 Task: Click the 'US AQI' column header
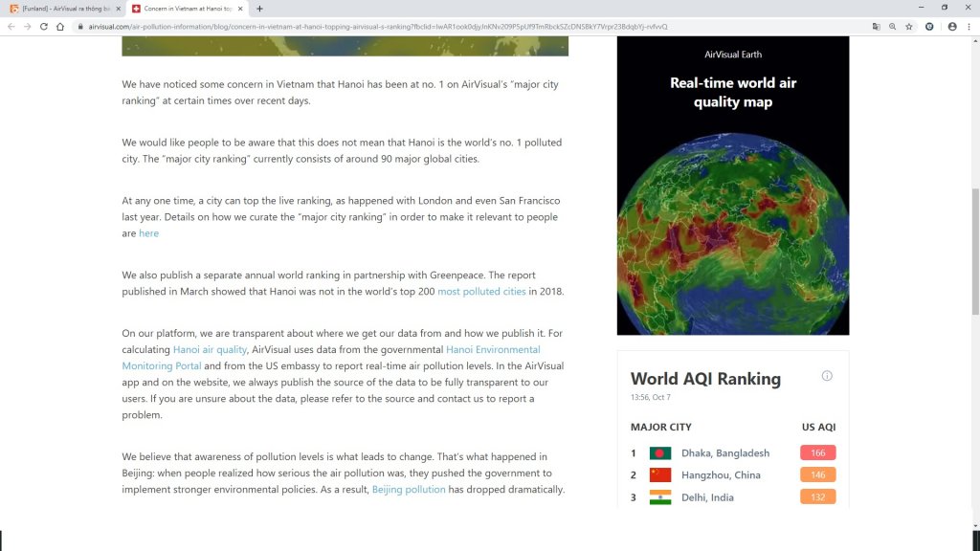pyautogui.click(x=818, y=428)
